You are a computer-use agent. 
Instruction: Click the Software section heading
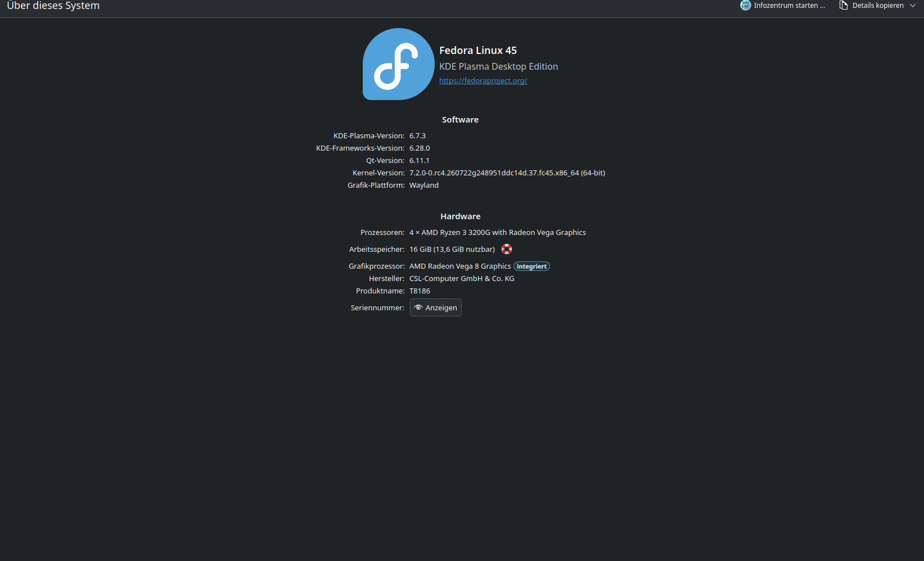460,120
